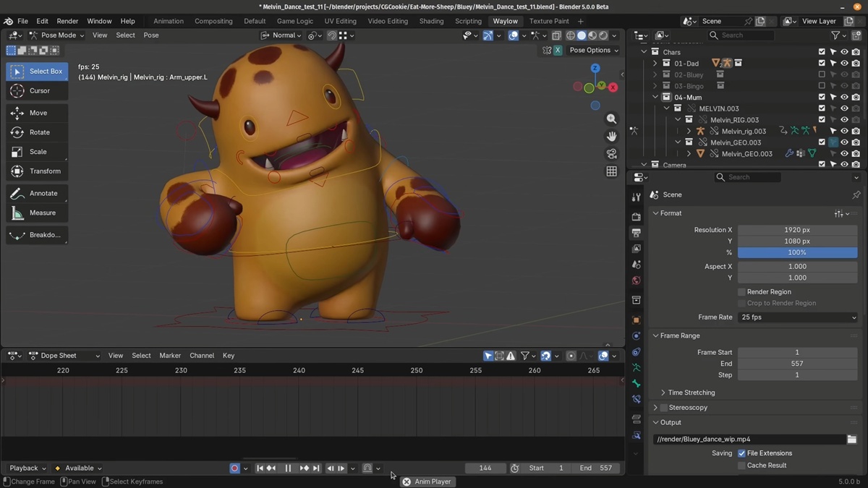Open the Frame Rate dropdown
The width and height of the screenshot is (868, 488).
coord(798,317)
